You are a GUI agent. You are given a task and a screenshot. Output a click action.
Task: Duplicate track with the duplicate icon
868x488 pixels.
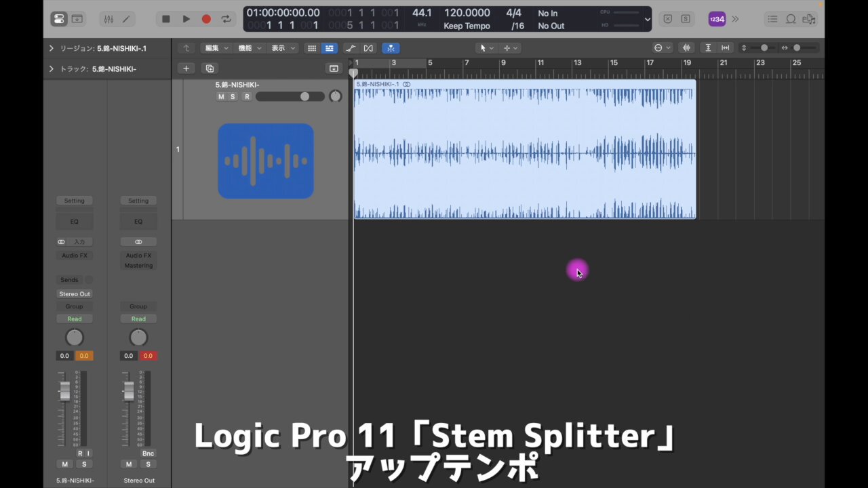[210, 68]
